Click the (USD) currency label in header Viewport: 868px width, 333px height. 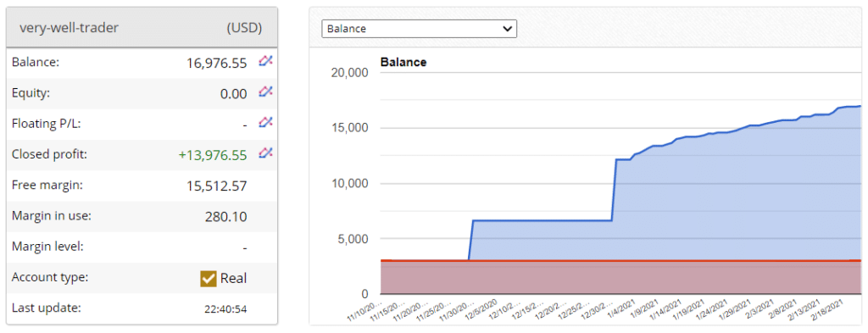click(x=244, y=28)
